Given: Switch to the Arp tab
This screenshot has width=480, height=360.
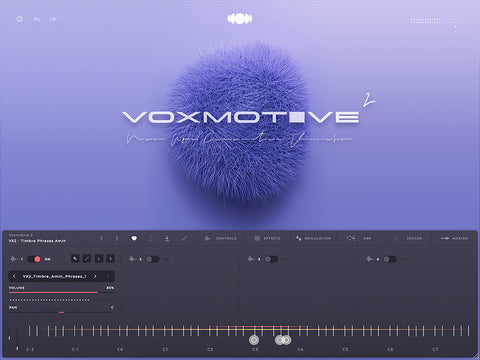Looking at the screenshot, I should (x=359, y=238).
